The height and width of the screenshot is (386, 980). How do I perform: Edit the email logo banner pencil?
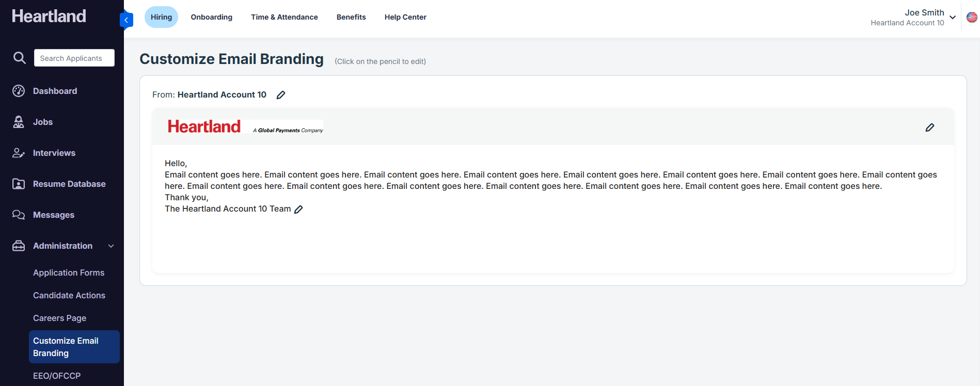(x=930, y=127)
